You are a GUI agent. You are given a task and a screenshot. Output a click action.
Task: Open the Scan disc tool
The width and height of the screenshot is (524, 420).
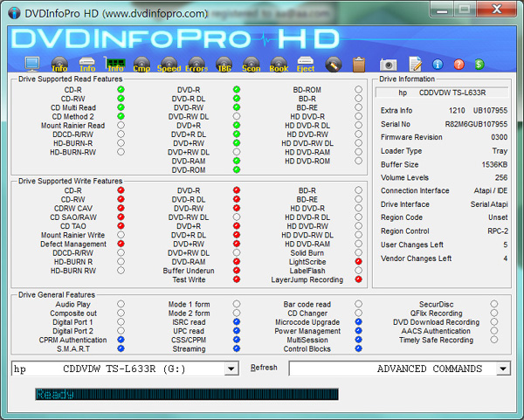[x=252, y=64]
